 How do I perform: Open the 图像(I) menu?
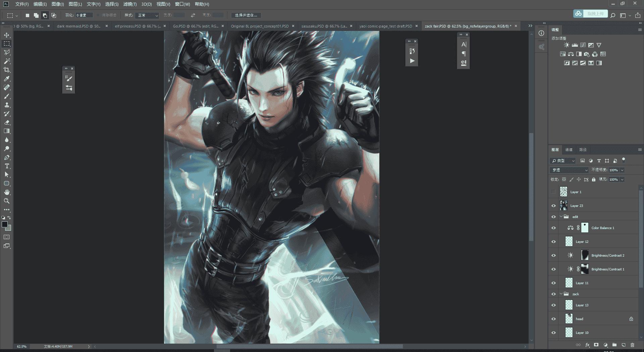click(58, 4)
